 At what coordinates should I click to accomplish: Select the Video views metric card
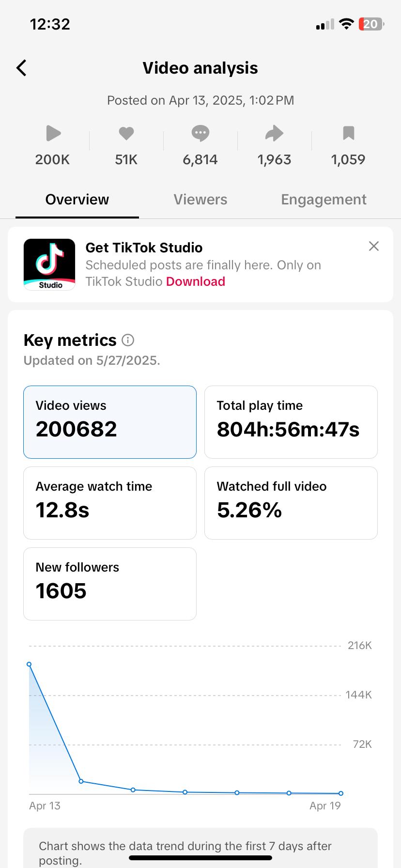tap(110, 422)
